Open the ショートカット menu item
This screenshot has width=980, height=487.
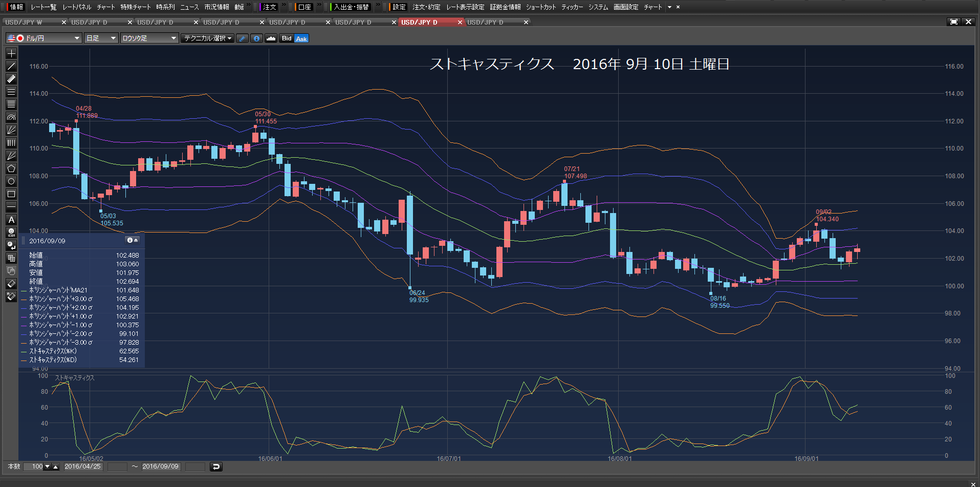pos(541,7)
